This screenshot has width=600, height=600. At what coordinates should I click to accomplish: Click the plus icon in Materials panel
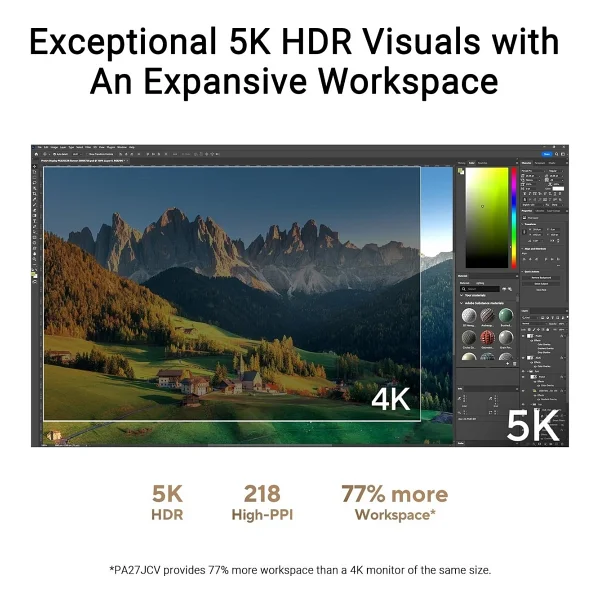(507, 364)
